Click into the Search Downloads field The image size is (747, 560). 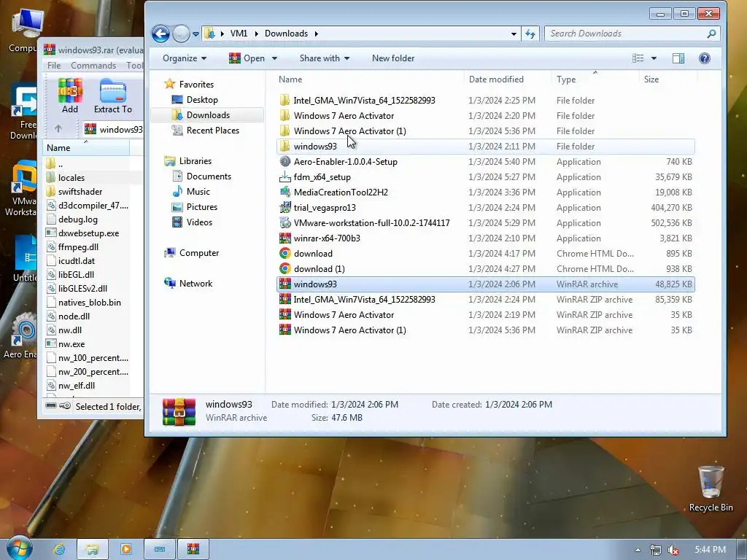click(x=632, y=34)
